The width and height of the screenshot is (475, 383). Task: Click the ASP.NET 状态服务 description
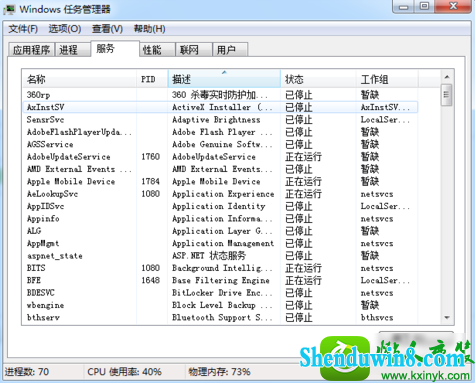point(209,256)
